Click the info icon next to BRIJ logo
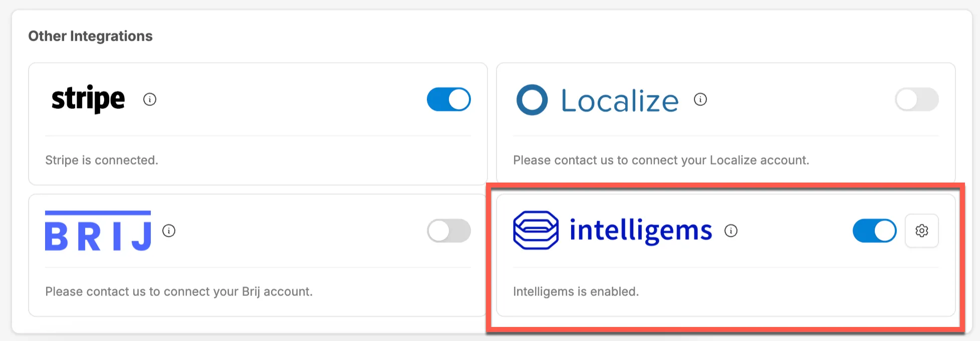The height and width of the screenshot is (341, 980). 169,231
